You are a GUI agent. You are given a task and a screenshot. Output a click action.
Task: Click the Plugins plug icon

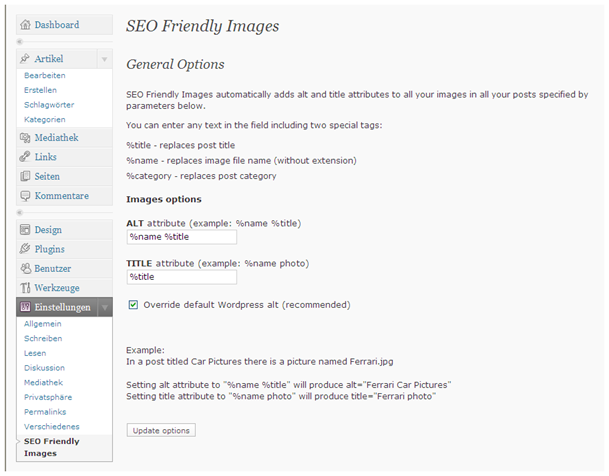tap(25, 249)
